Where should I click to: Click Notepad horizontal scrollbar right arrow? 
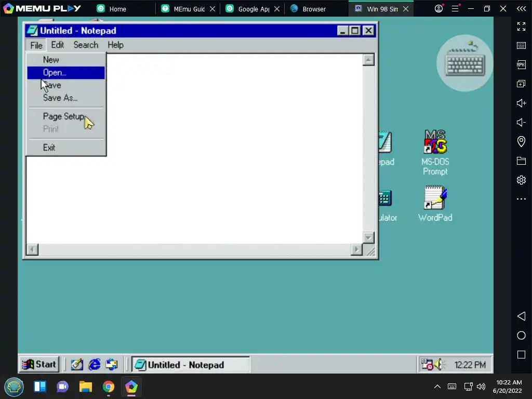pyautogui.click(x=356, y=250)
